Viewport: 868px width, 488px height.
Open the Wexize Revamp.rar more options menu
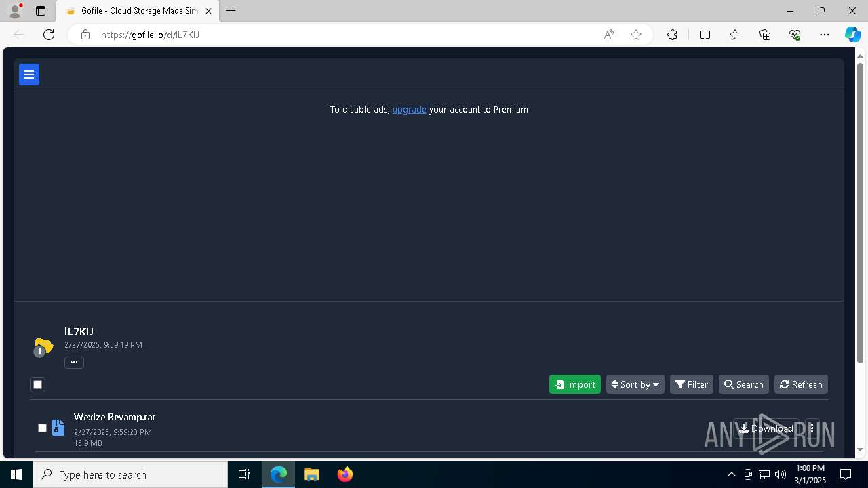[812, 428]
